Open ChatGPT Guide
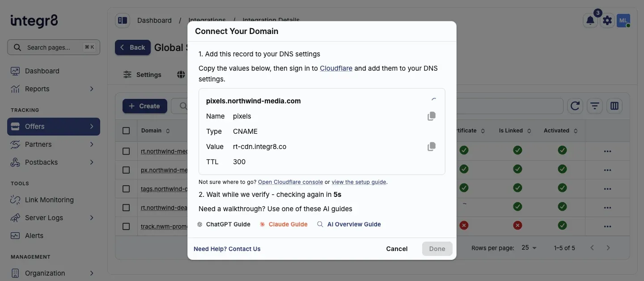Screen dimensions: 644x281 224,225
